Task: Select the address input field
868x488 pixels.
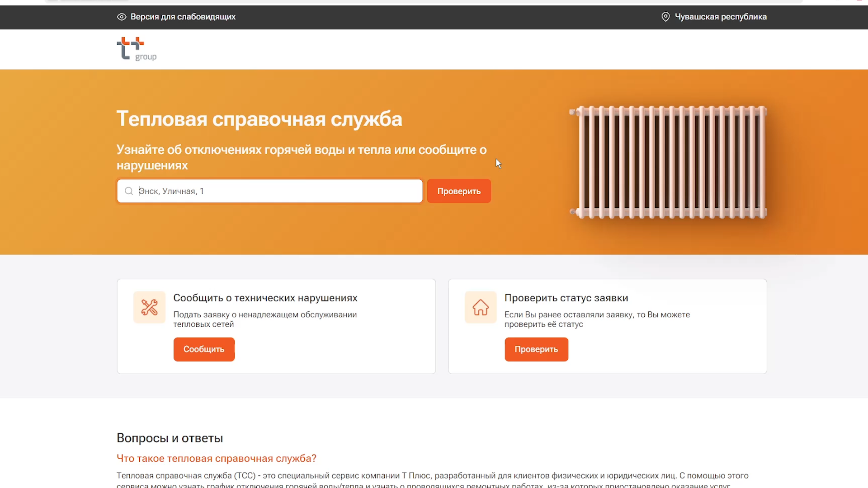Action: click(x=269, y=191)
